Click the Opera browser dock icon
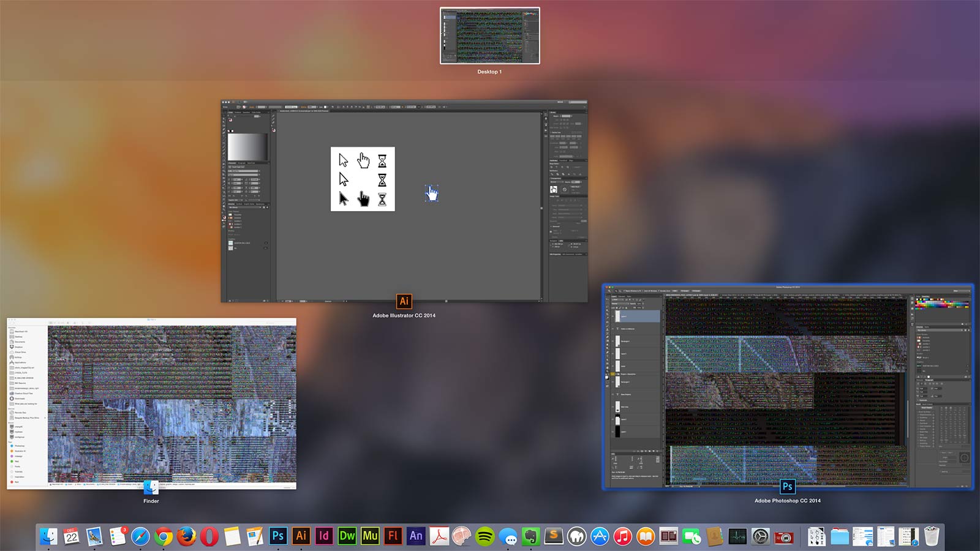 [209, 536]
